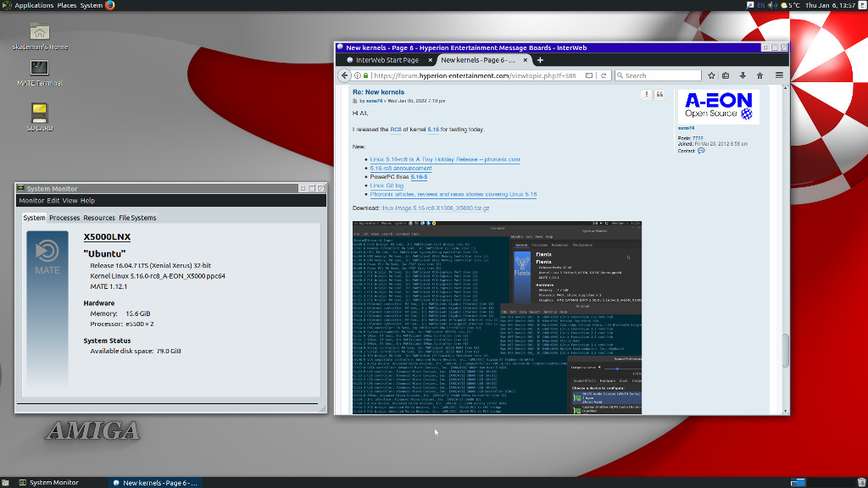Switch to the Processes tab
The image size is (868, 488).
[64, 218]
